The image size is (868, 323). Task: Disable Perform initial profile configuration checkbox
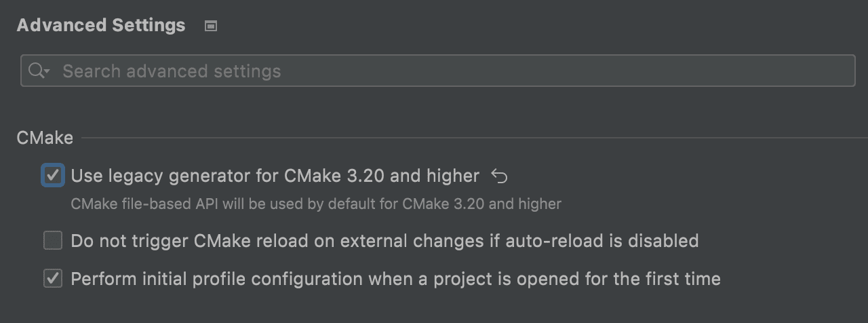pyautogui.click(x=53, y=278)
